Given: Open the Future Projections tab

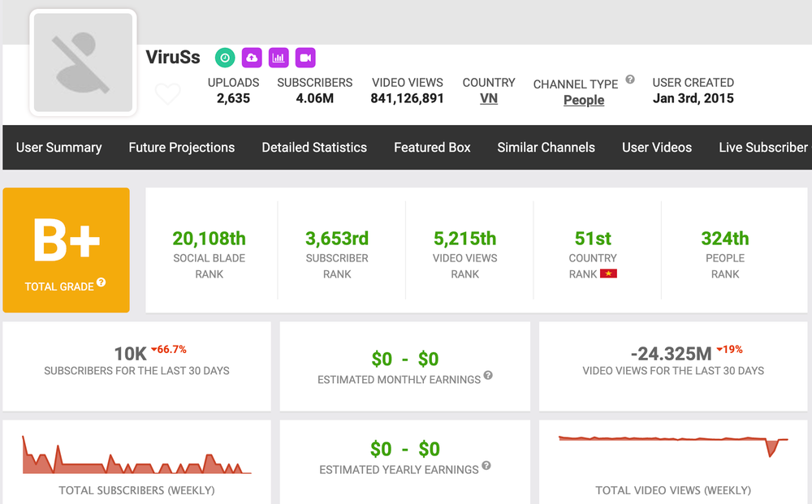Looking at the screenshot, I should [182, 148].
